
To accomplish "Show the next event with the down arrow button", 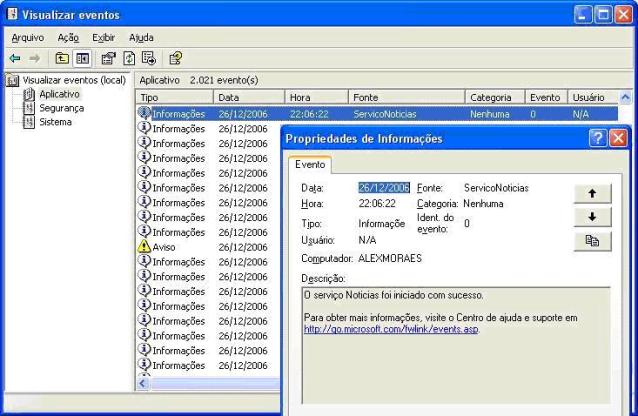I will 592,217.
